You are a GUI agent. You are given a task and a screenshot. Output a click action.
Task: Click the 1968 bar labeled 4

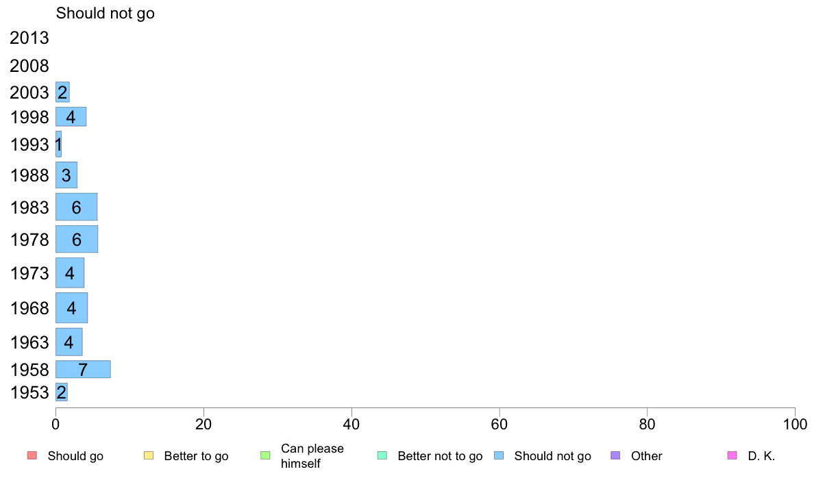coord(72,307)
